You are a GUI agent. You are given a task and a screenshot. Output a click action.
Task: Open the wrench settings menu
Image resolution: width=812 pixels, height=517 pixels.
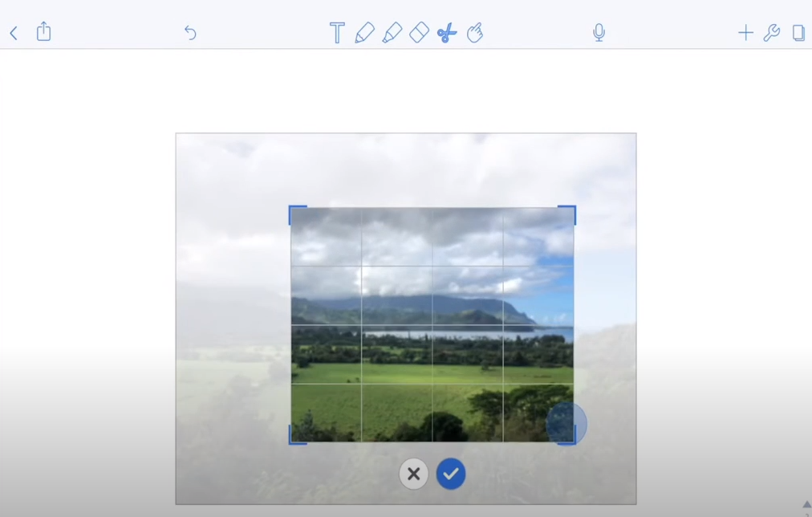(x=772, y=33)
